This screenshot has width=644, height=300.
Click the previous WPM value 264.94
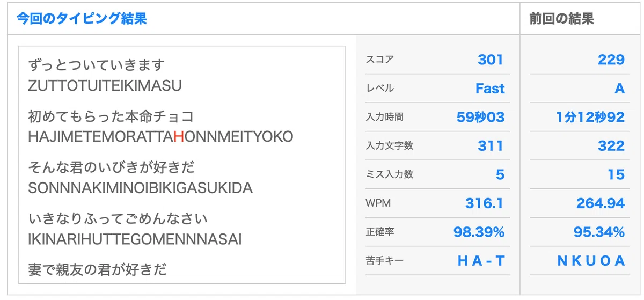(601, 203)
